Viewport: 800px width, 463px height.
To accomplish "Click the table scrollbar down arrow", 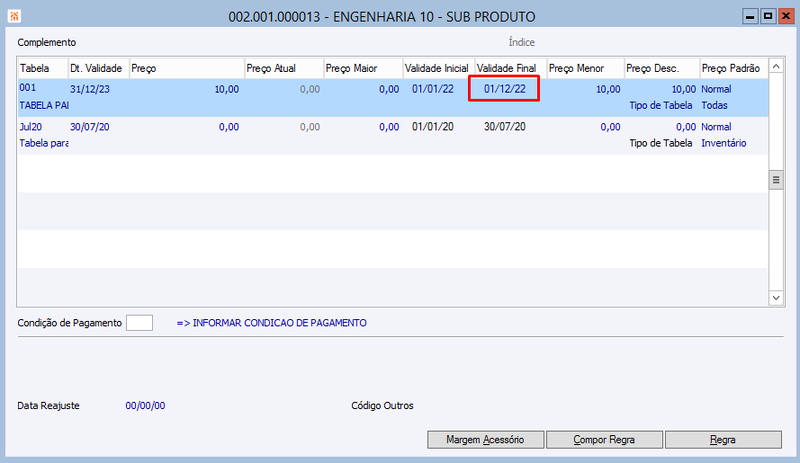I will (x=776, y=298).
